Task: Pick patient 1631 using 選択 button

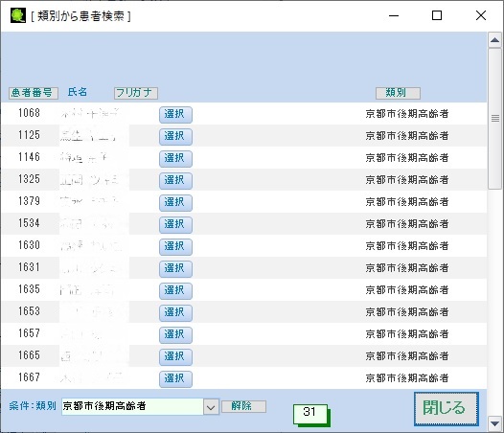Action: [175, 269]
